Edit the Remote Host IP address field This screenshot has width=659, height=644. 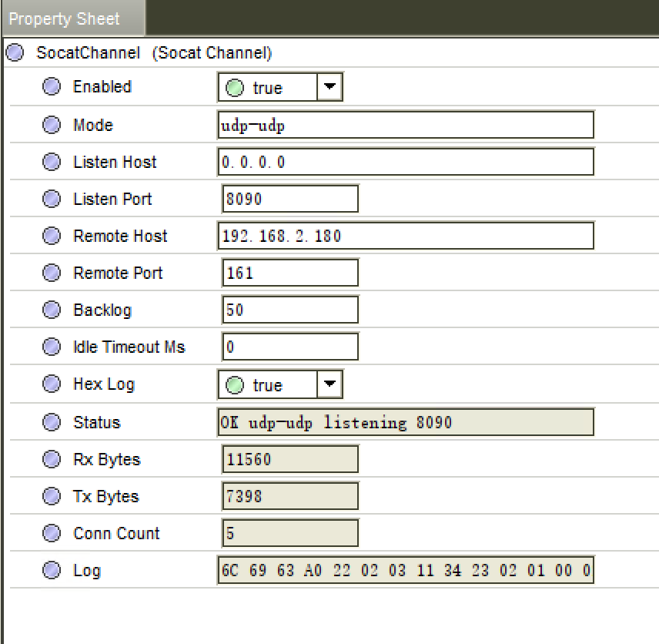pos(406,236)
